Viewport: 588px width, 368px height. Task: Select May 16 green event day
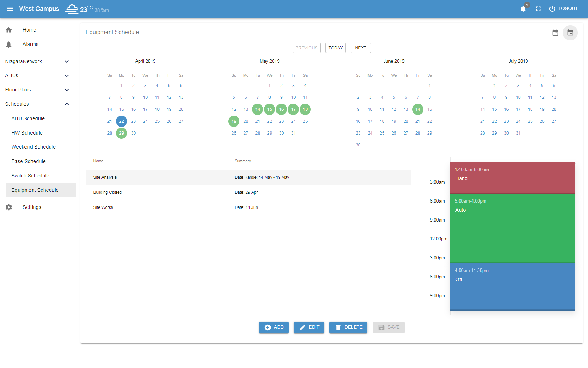281,109
